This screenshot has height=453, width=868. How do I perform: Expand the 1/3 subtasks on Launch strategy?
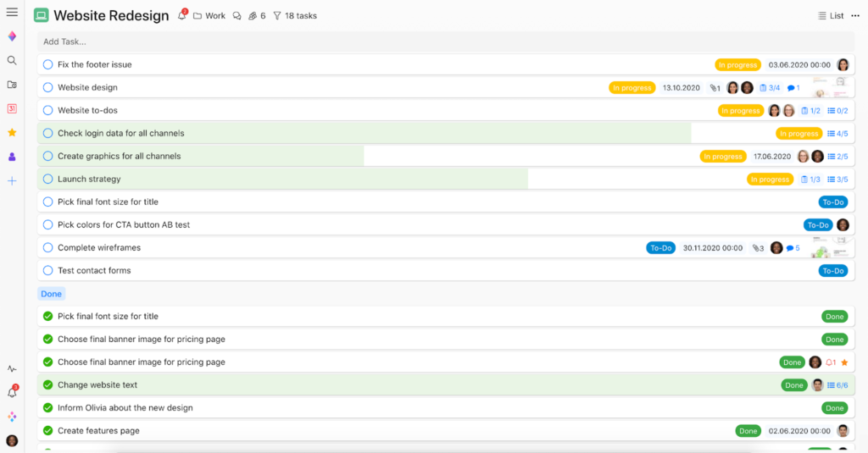click(x=811, y=180)
